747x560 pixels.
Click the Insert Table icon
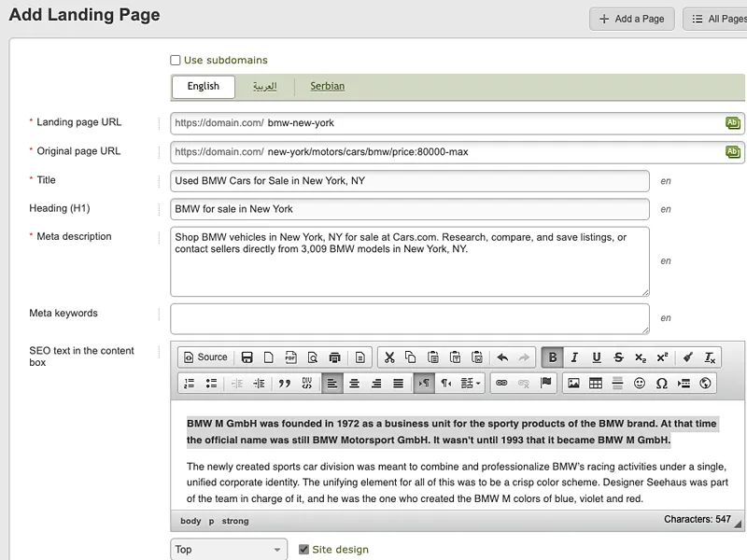(x=596, y=383)
